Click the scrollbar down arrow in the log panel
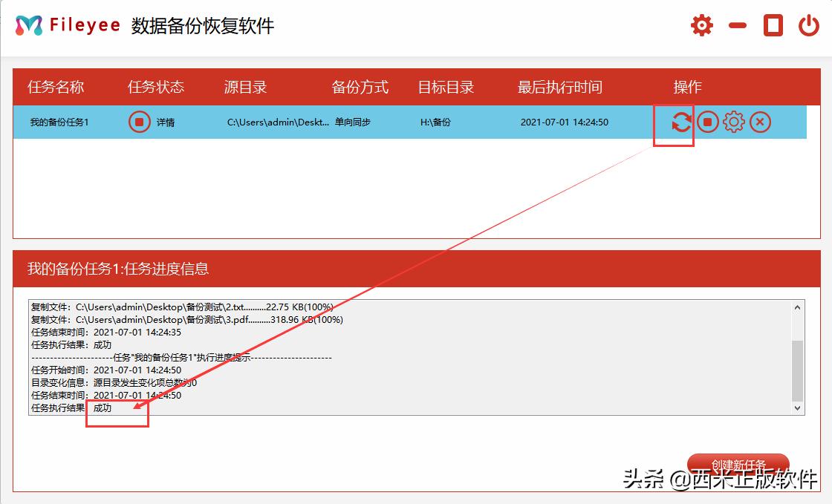Screen dimensions: 832x504 click(x=798, y=408)
